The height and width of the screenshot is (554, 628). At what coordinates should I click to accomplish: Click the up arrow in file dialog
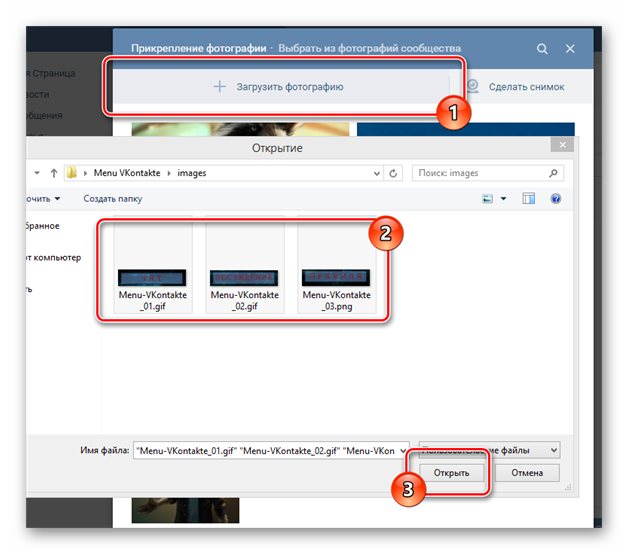tap(54, 173)
